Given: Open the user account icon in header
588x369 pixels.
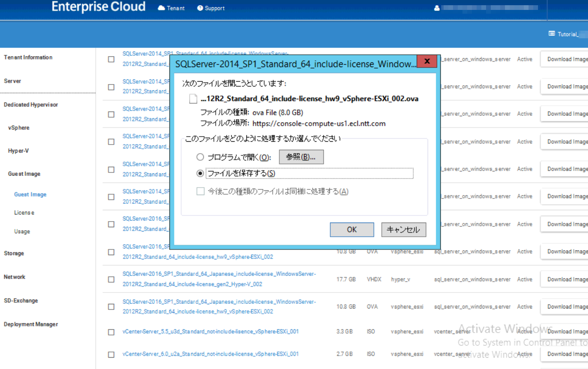Looking at the screenshot, I should pos(437,8).
